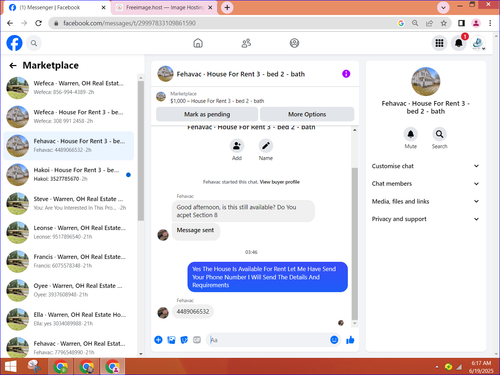Open Oyee Warren OH Real Estate chat
This screenshot has height=375, width=500.
coord(69,290)
